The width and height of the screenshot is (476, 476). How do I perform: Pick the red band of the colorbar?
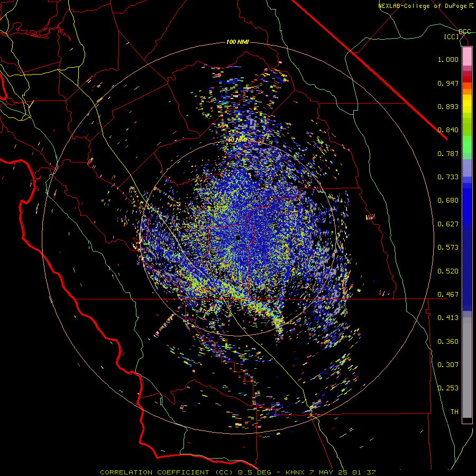tap(467, 79)
